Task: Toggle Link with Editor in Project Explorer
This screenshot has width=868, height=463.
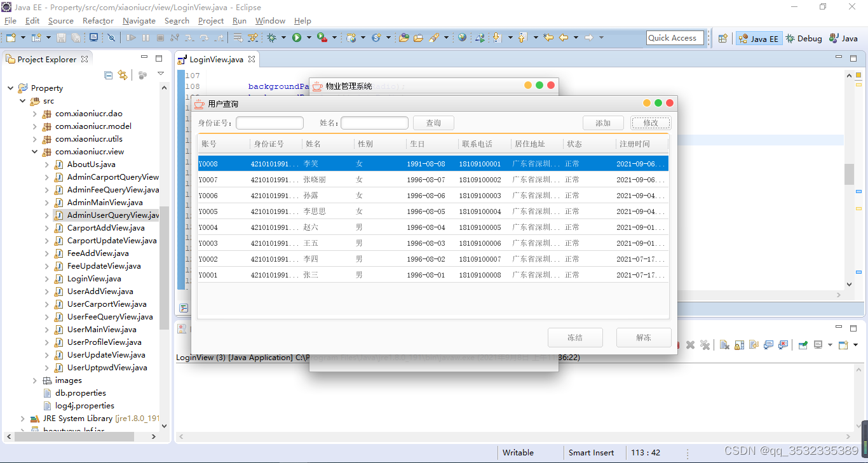Action: click(x=123, y=74)
